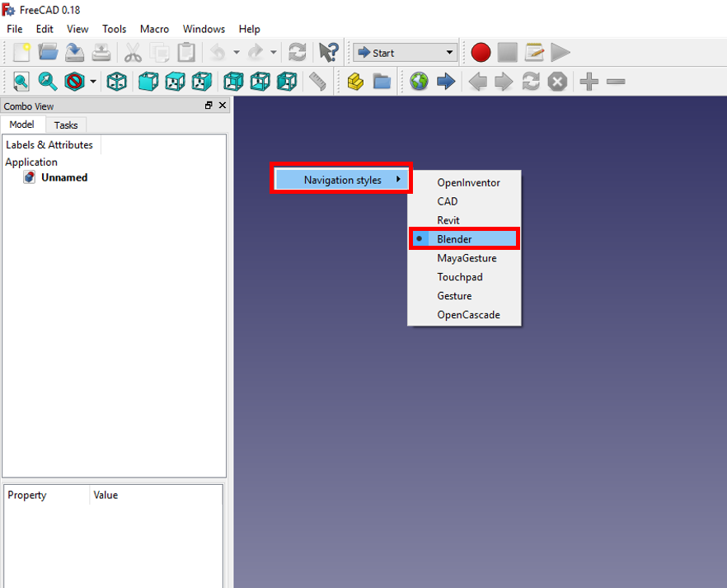Expand the Redo history dropdown arrow
The width and height of the screenshot is (727, 588).
(274, 53)
